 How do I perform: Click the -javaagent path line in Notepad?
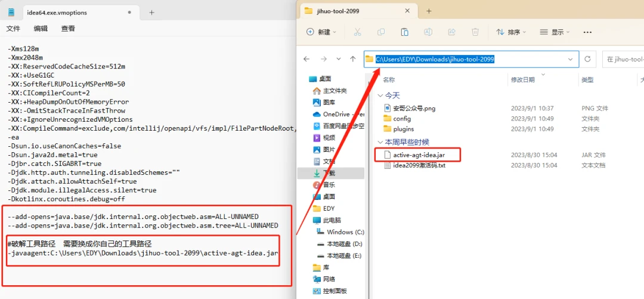point(143,252)
